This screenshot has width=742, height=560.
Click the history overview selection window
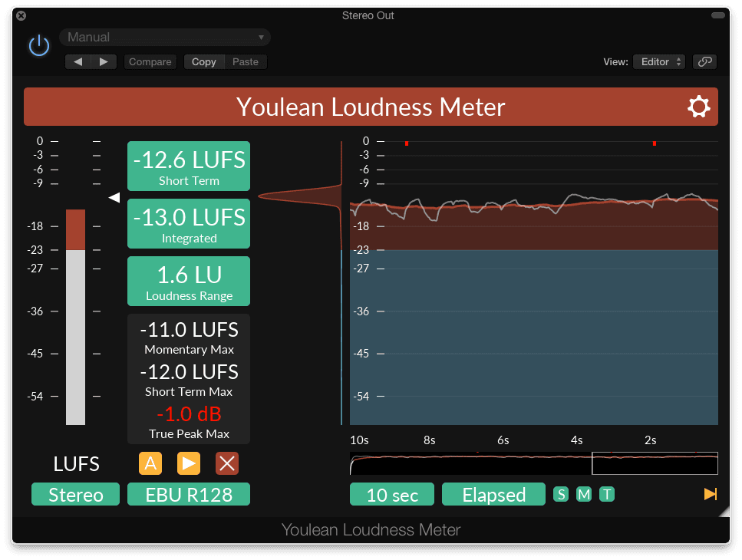(x=655, y=463)
